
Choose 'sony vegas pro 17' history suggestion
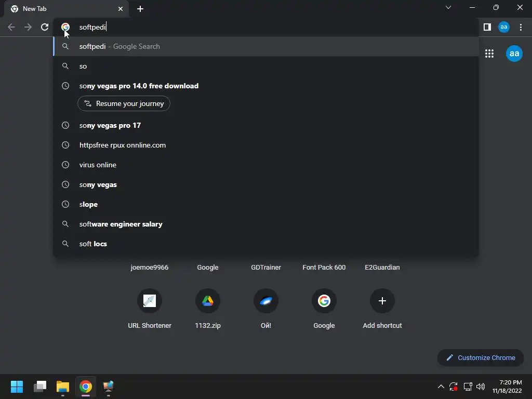266,125
